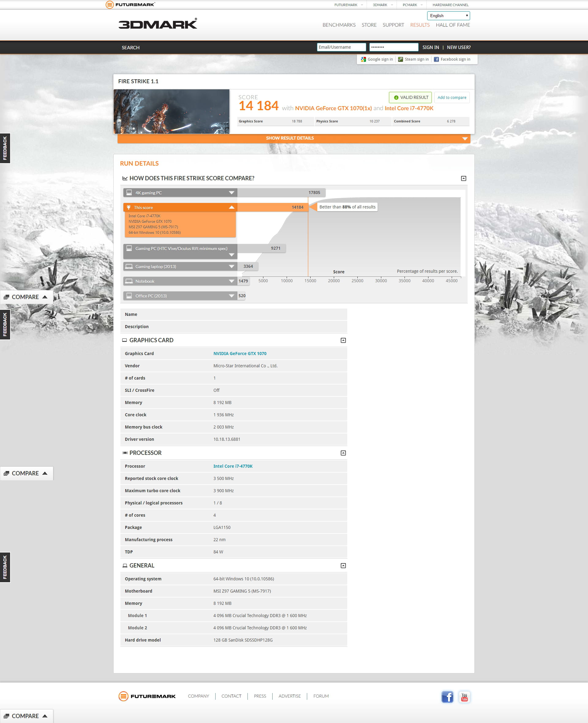This screenshot has width=588, height=723.
Task: Open the Compare panel at page bottom
Action: 26,716
